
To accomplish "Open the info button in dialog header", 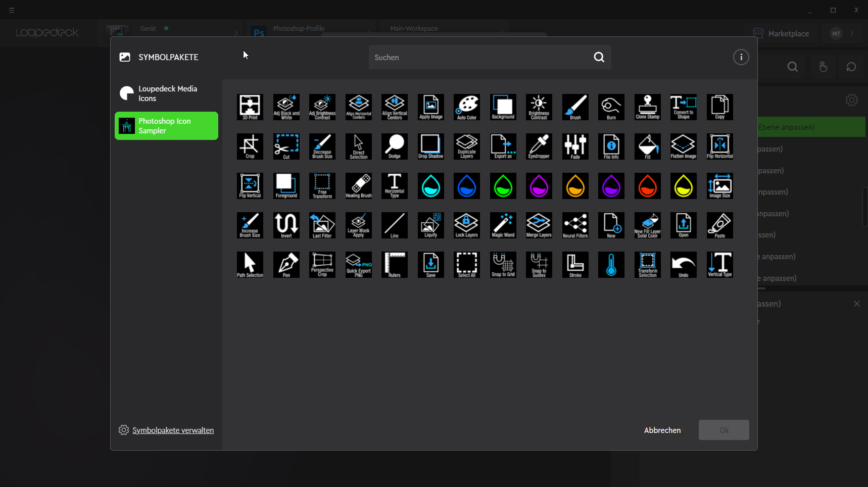I will [741, 57].
